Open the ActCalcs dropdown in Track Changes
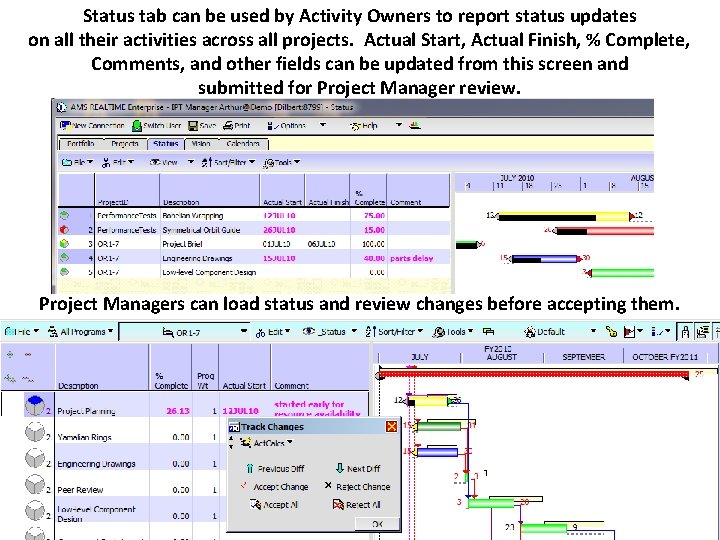 point(267,443)
